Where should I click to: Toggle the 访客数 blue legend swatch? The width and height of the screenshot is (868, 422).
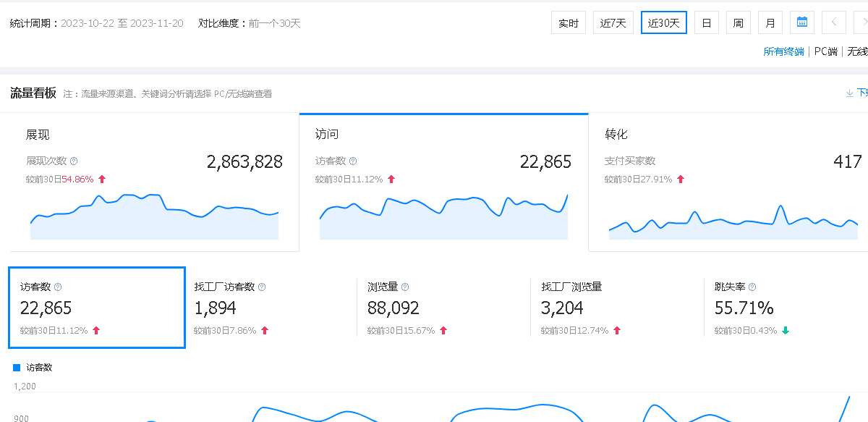[x=17, y=368]
